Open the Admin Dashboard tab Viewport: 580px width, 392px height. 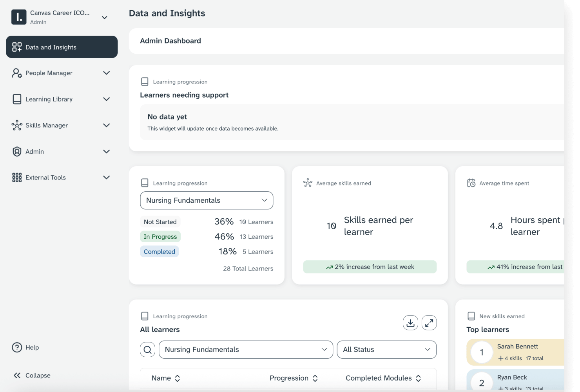click(170, 41)
